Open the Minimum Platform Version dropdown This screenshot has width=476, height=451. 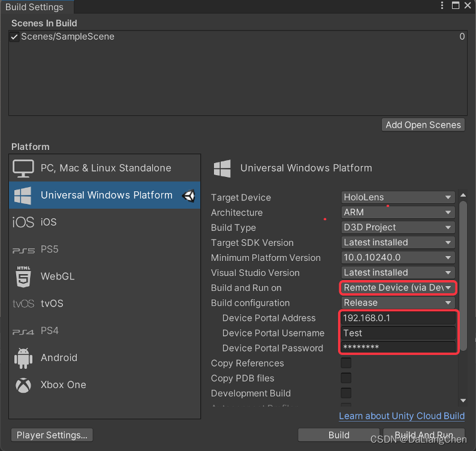(398, 257)
